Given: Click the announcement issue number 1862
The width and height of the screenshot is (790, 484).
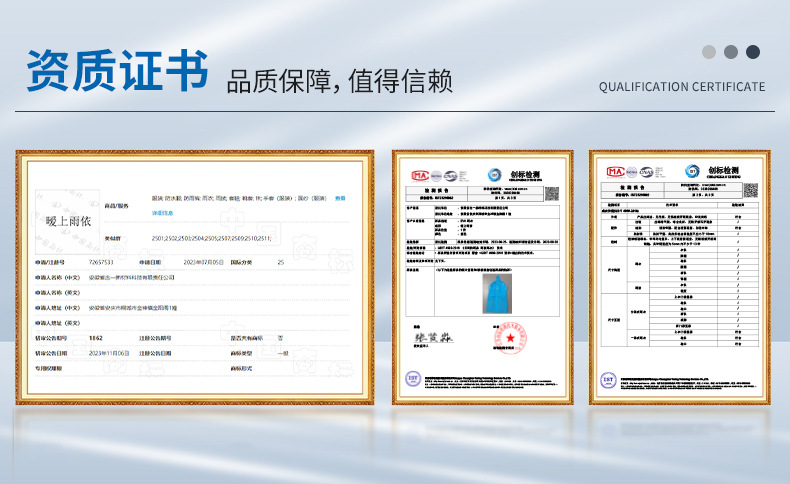Looking at the screenshot, I should [96, 338].
